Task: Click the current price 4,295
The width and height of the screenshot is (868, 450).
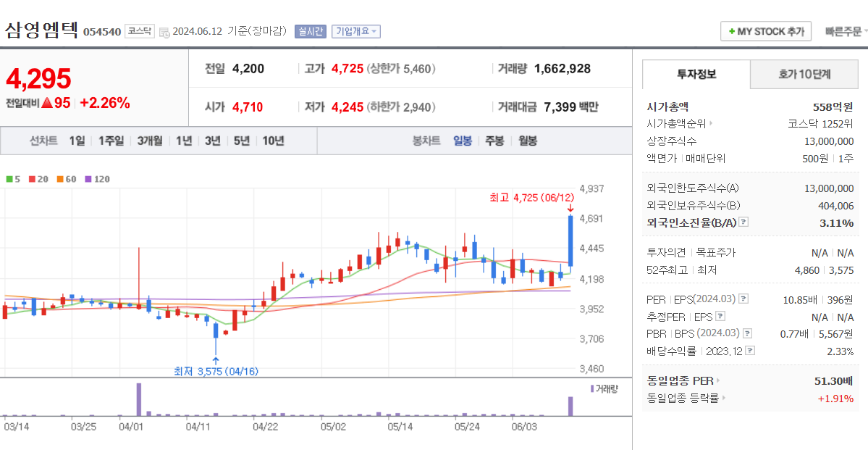Action: pyautogui.click(x=38, y=79)
